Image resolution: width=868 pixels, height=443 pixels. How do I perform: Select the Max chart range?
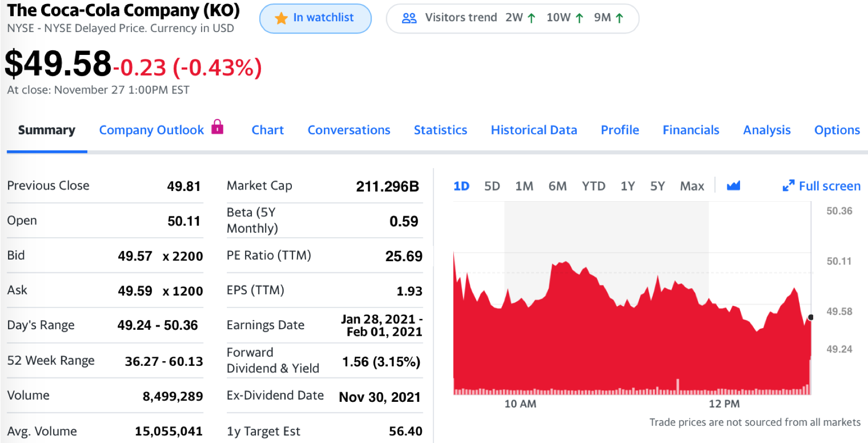pos(692,186)
